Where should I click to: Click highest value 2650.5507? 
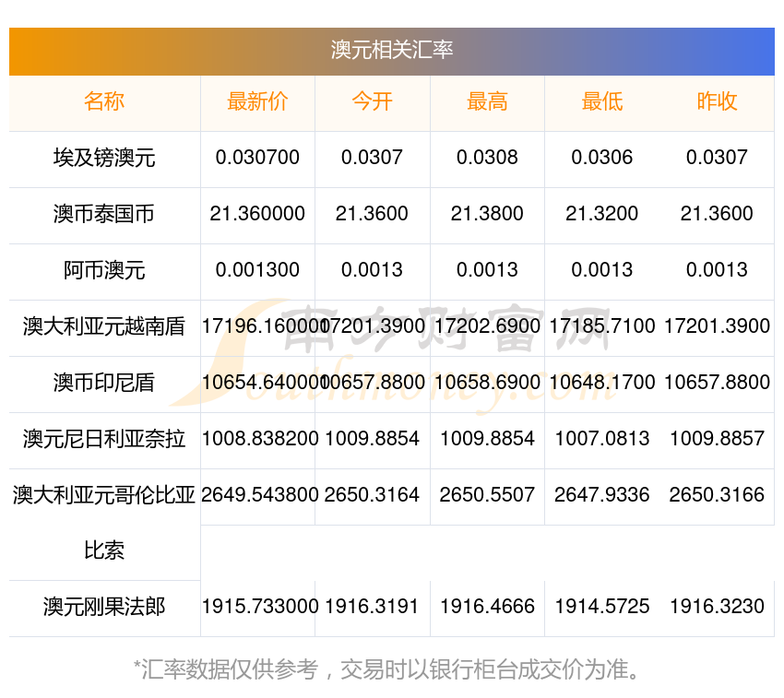tap(487, 494)
